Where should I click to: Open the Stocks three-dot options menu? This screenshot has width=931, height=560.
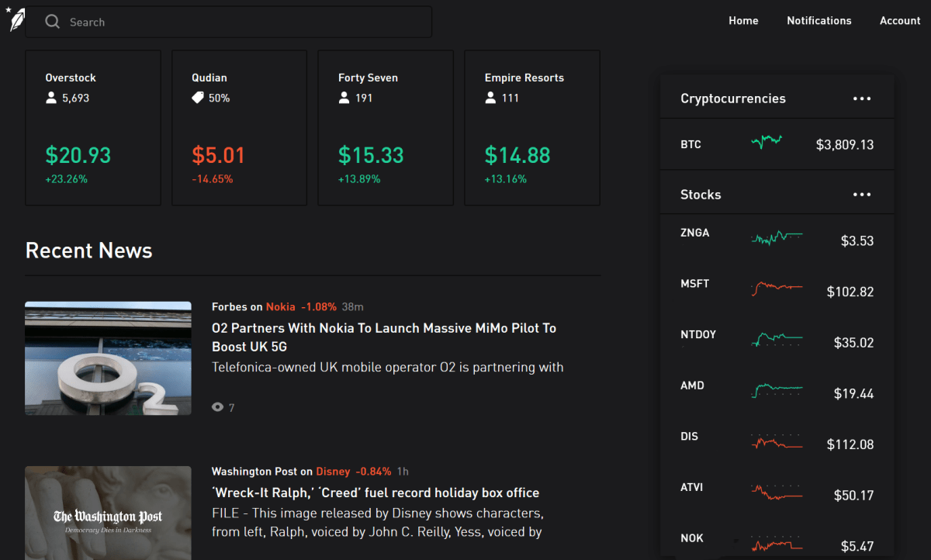point(862,195)
